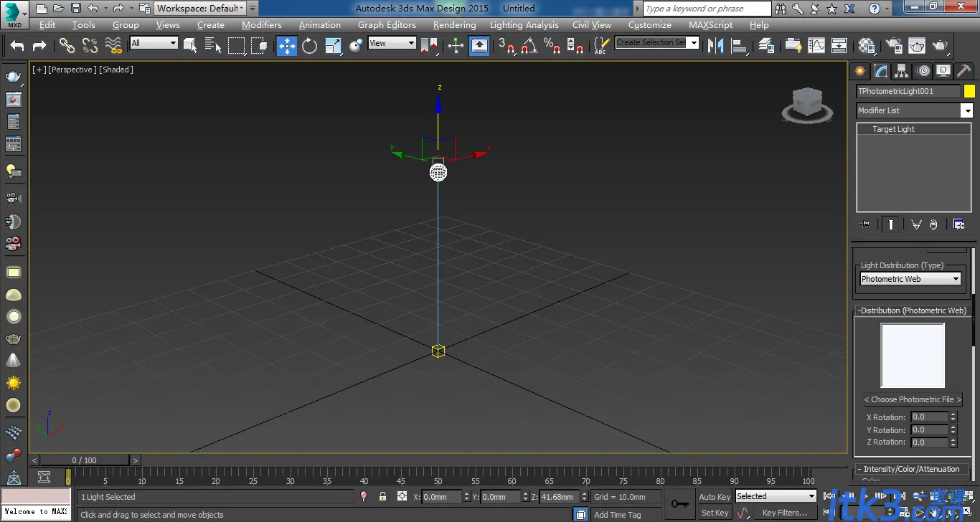Viewport: 980px width, 522px height.
Task: Collapse the Distribution (Photometric Web) rollout
Action: click(912, 310)
